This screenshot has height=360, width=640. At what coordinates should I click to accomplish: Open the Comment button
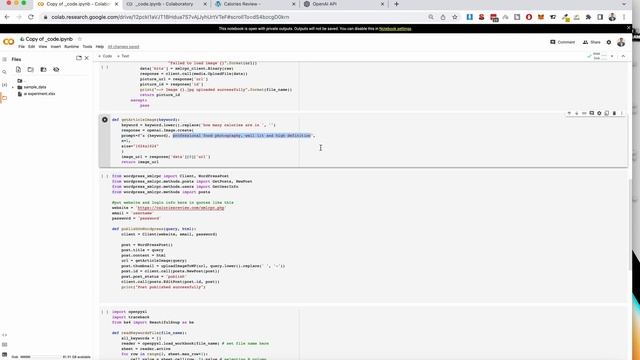click(562, 42)
